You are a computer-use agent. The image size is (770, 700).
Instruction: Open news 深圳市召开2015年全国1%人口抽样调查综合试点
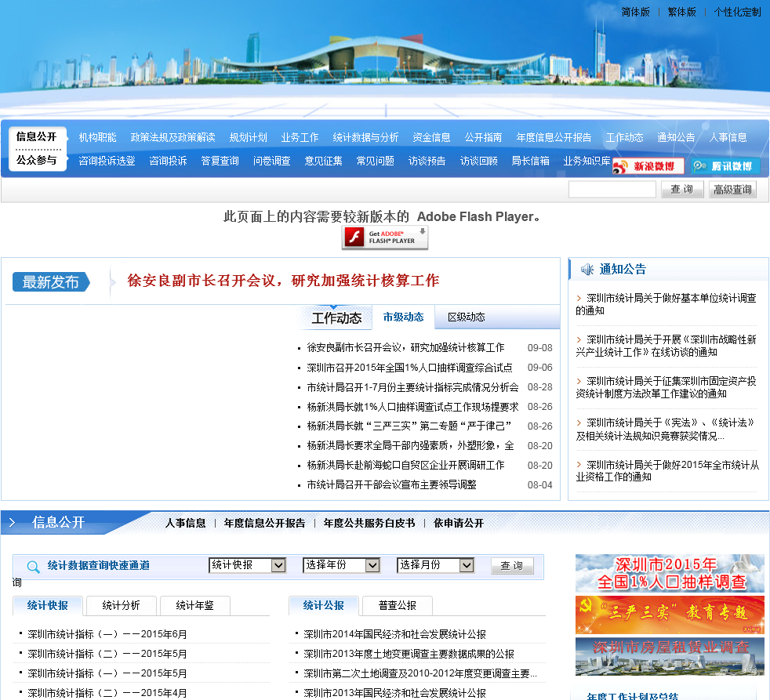[x=409, y=368]
